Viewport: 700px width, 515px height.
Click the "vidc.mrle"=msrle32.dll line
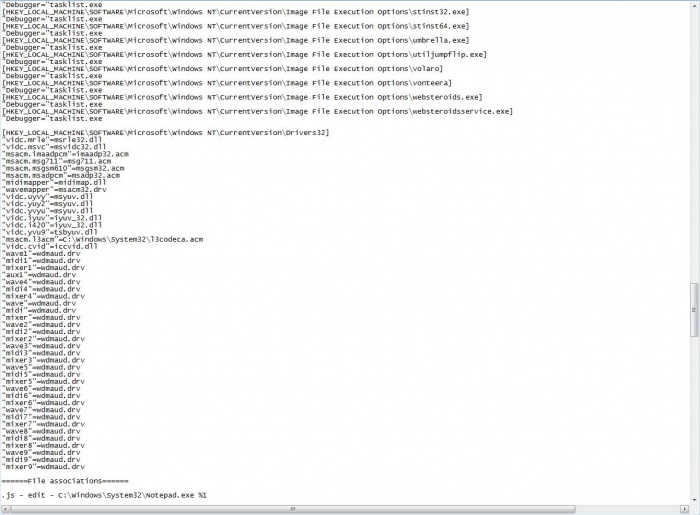(52, 140)
